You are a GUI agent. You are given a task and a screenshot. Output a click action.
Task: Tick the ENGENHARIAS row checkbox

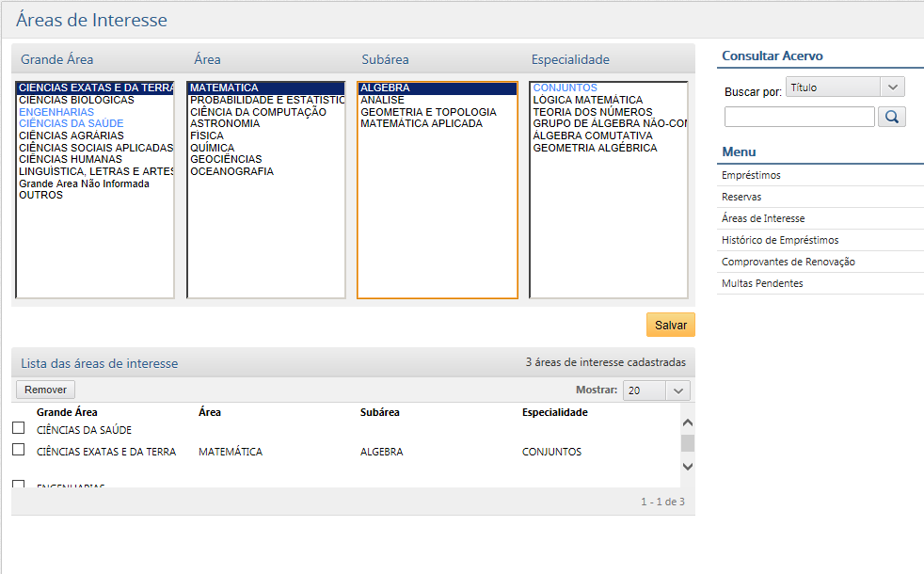pyautogui.click(x=18, y=484)
